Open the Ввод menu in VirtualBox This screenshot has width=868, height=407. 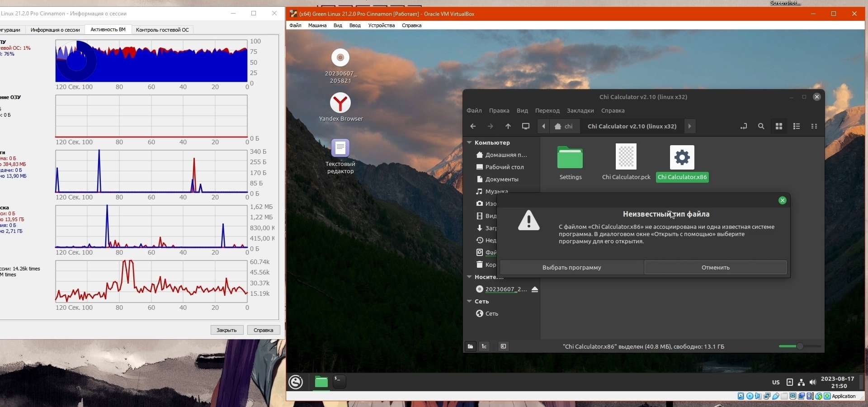[355, 26]
